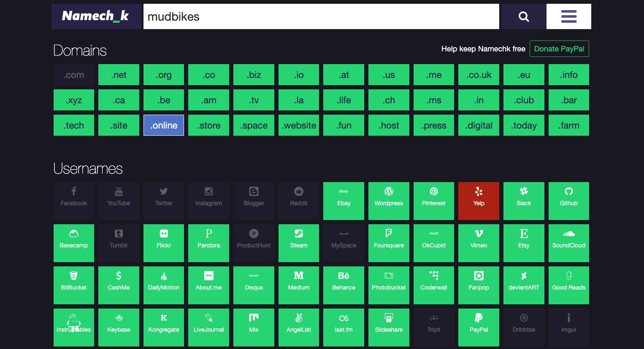644x349 pixels.
Task: Open the Mix username tile
Action: click(x=254, y=328)
